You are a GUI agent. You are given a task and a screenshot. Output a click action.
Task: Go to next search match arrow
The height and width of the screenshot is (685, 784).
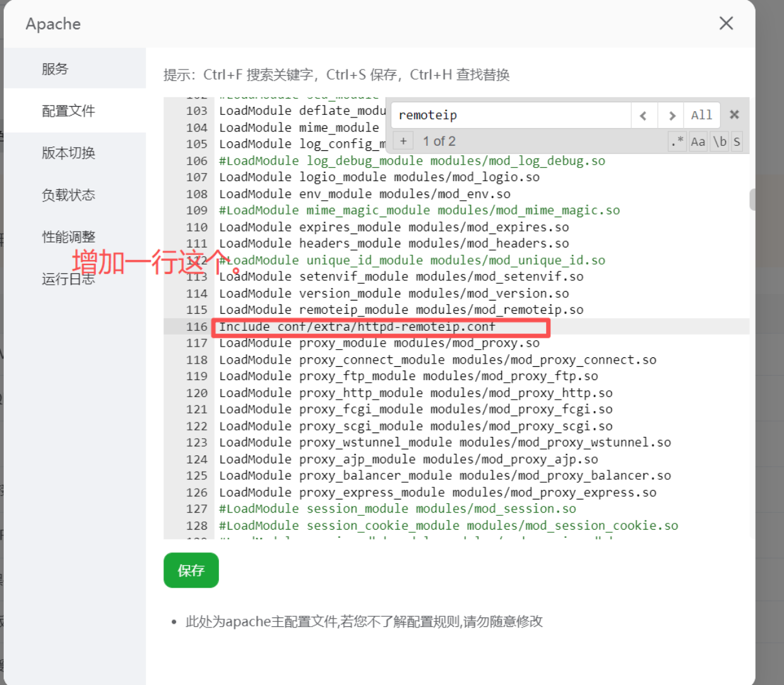tap(671, 116)
